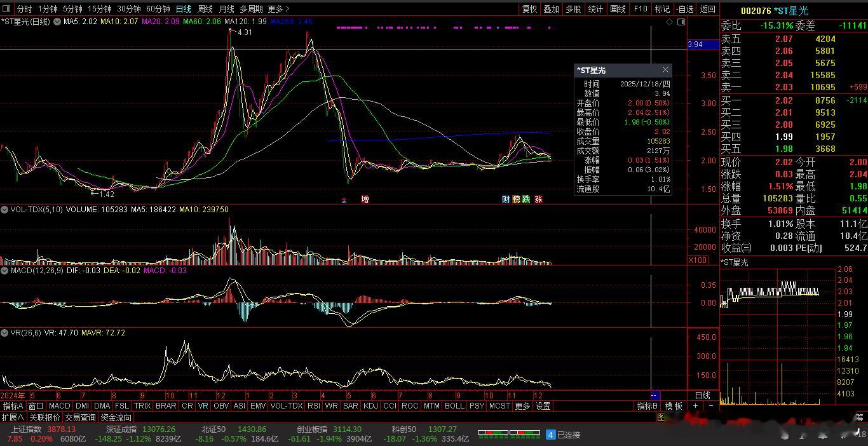
Task: Open the dropdown arrow next to *ST星光(日线)
Action: click(x=57, y=22)
